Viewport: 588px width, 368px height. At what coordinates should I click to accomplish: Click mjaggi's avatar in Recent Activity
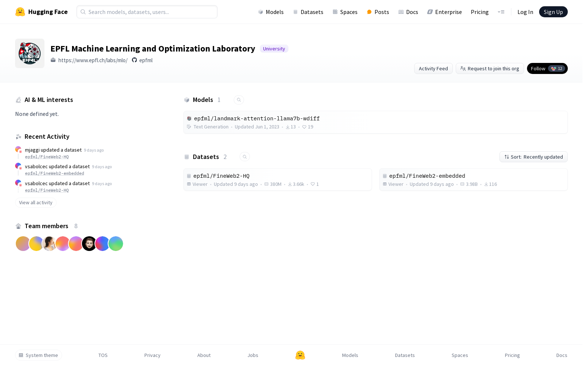click(x=18, y=149)
